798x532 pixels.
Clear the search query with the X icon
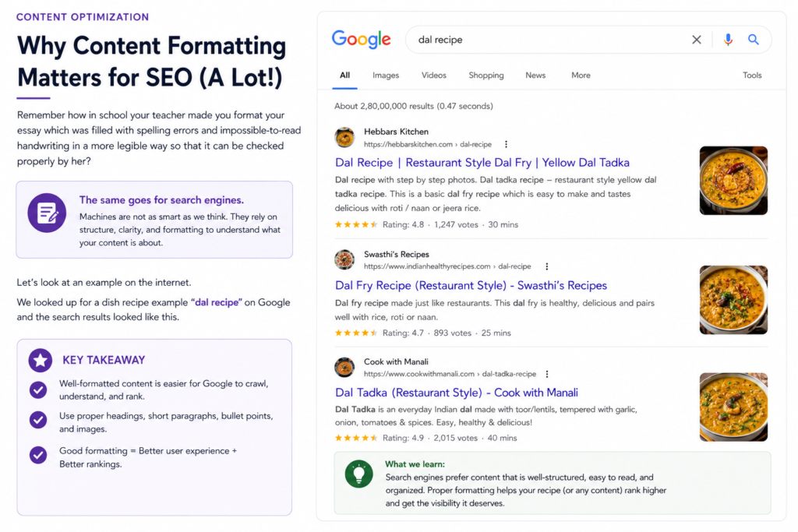pyautogui.click(x=696, y=40)
